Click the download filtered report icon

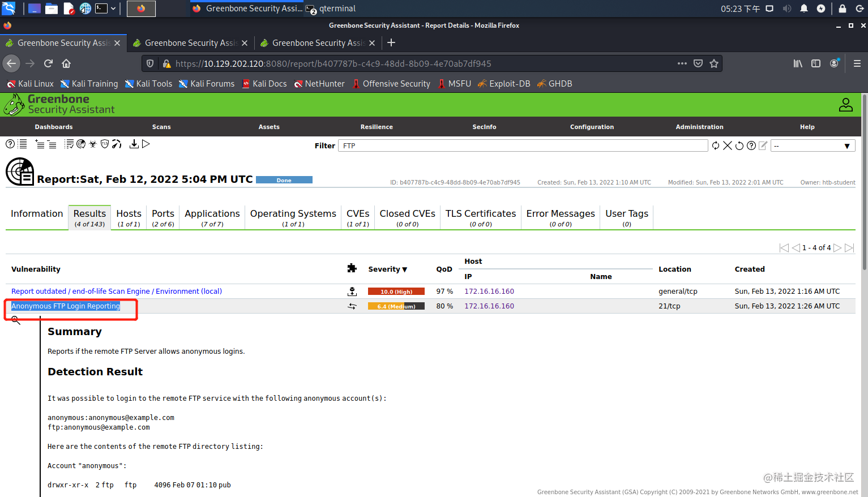[x=134, y=144]
